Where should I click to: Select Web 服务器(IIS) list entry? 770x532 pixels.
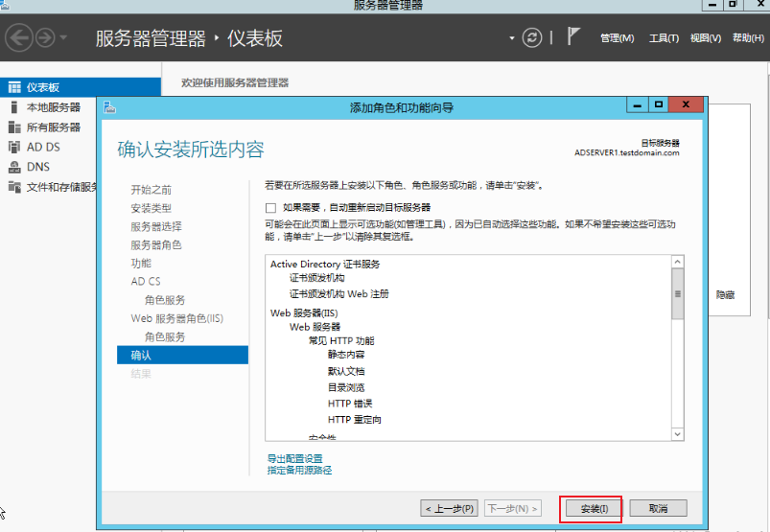point(304,313)
